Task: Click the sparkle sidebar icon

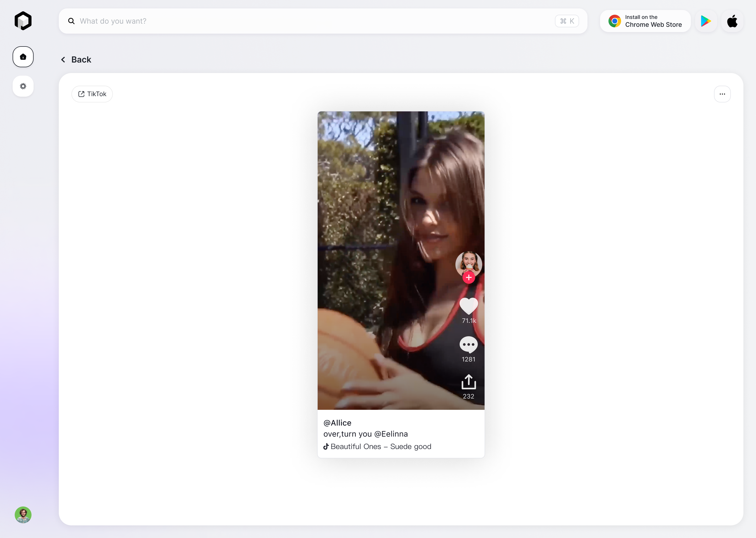Action: pyautogui.click(x=23, y=86)
